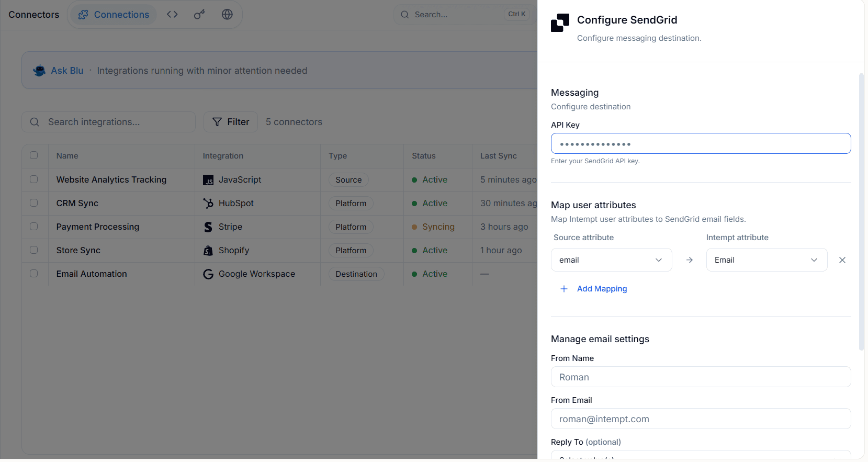Screen dimensions: 868x462
Task: Click the '1 hour ago' last sync cell
Action: pos(501,250)
